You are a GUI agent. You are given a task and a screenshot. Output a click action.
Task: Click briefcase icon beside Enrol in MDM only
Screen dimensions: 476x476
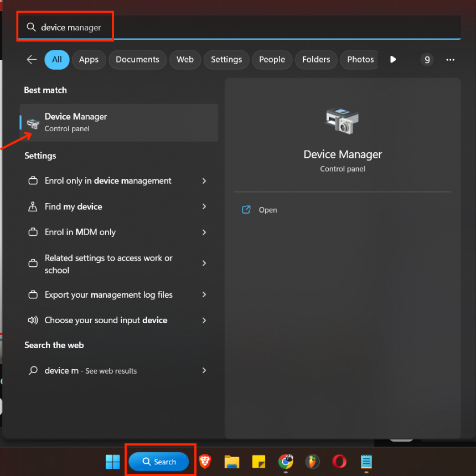tap(33, 232)
